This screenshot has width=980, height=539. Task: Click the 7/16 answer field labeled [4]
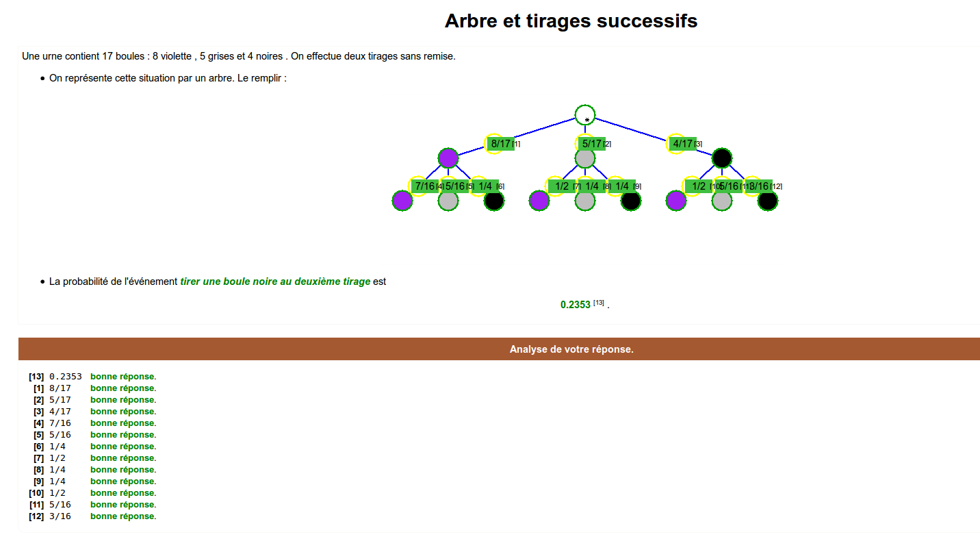coord(424,186)
